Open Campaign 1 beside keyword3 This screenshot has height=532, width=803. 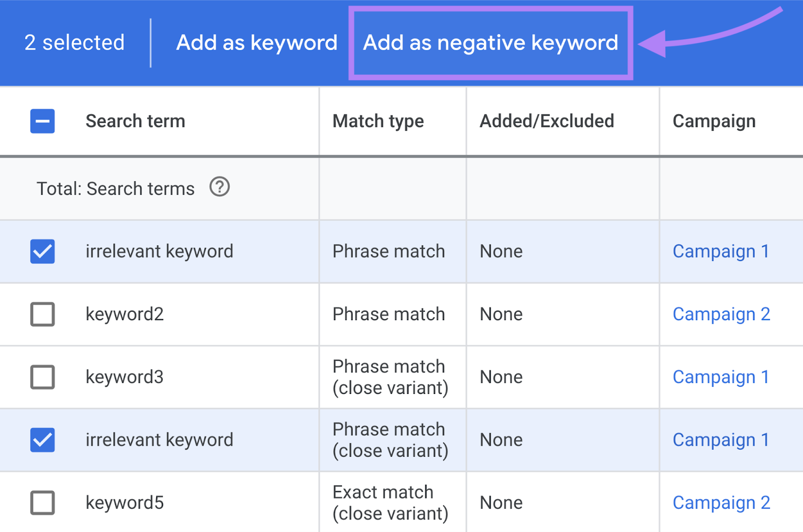pos(721,377)
